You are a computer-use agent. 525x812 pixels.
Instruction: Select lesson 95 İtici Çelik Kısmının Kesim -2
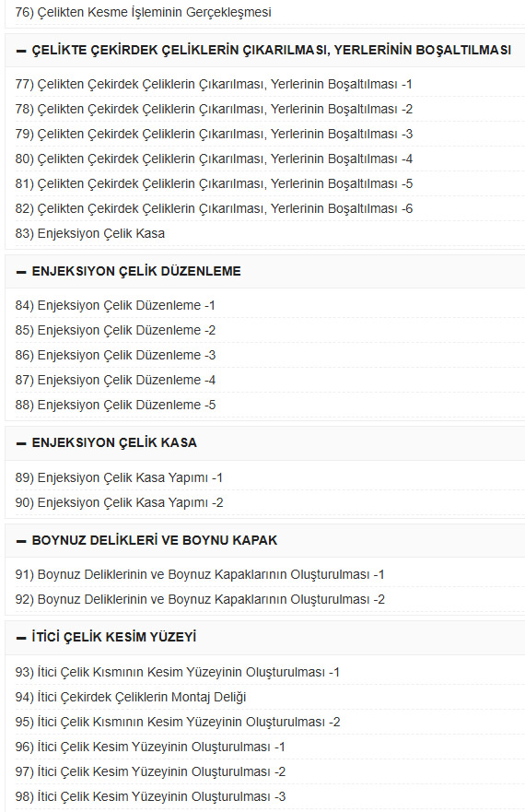[178, 722]
